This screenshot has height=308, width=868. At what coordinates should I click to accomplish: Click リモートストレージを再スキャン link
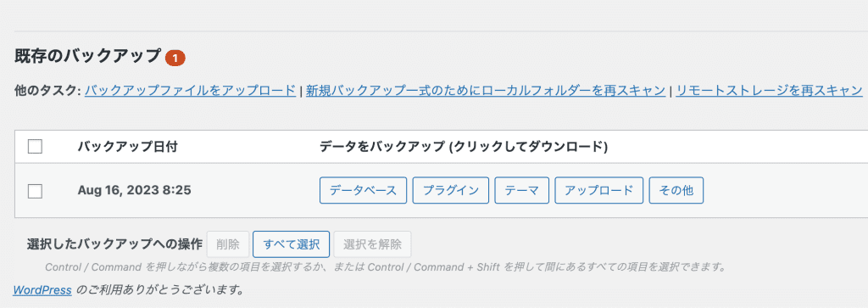(770, 90)
